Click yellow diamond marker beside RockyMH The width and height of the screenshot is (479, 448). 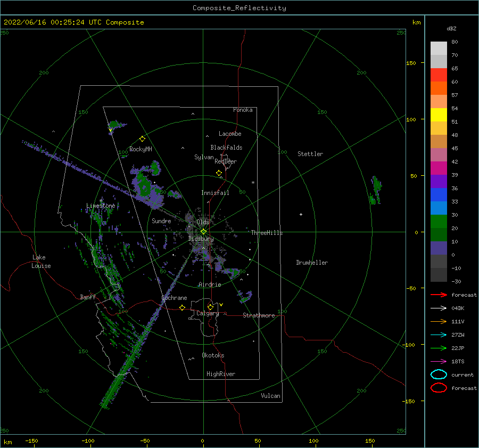[142, 139]
